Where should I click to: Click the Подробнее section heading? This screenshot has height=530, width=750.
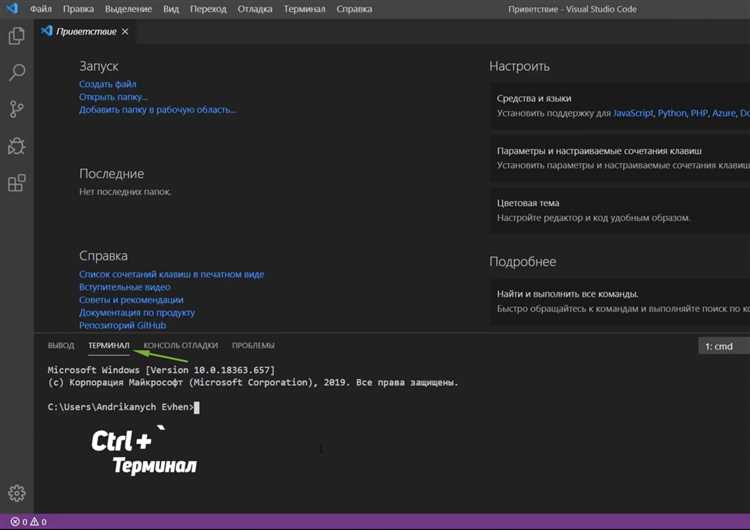point(523,262)
